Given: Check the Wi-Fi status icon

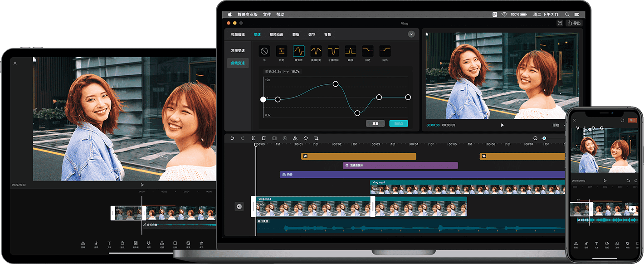Looking at the screenshot, I should pos(504,15).
